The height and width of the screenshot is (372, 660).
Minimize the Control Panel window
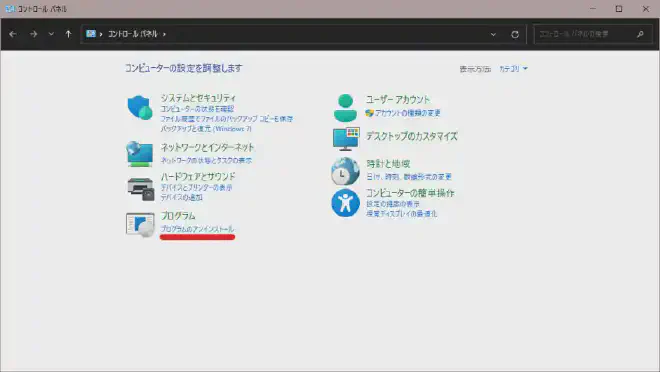[593, 9]
